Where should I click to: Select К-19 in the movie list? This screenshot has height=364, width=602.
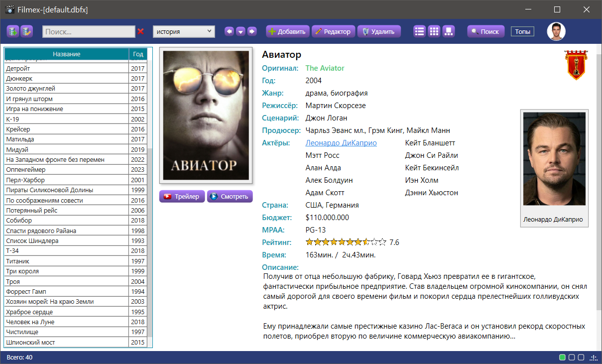[x=76, y=119]
